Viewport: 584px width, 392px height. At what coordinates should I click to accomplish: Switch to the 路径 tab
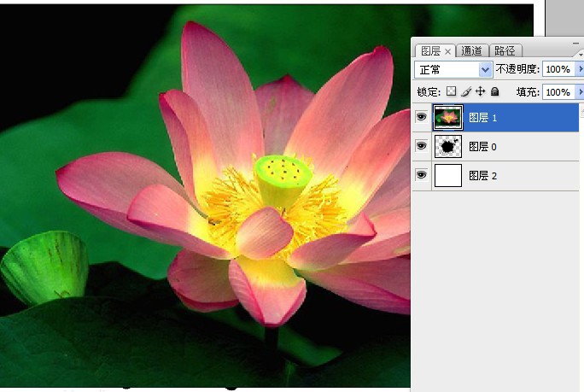coord(505,50)
